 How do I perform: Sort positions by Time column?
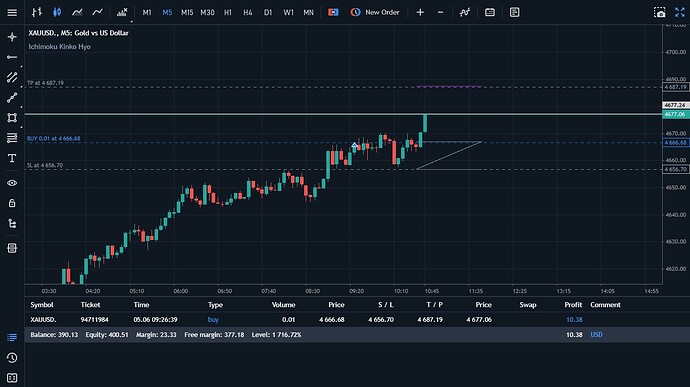tap(141, 305)
